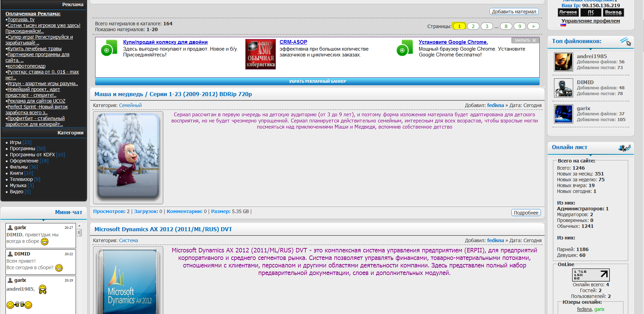
Task: Open the Microsoft Dynamics AX 2012 post title
Action: (x=163, y=229)
